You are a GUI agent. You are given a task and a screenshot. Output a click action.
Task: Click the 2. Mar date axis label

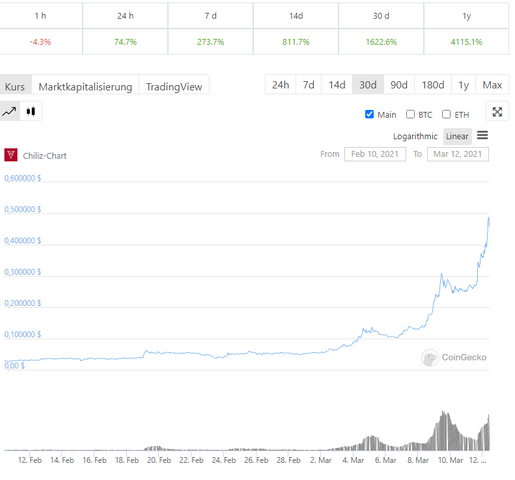tap(321, 460)
